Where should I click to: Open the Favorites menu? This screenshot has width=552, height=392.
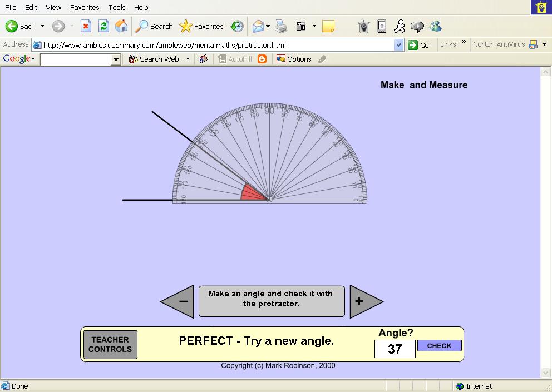click(85, 7)
